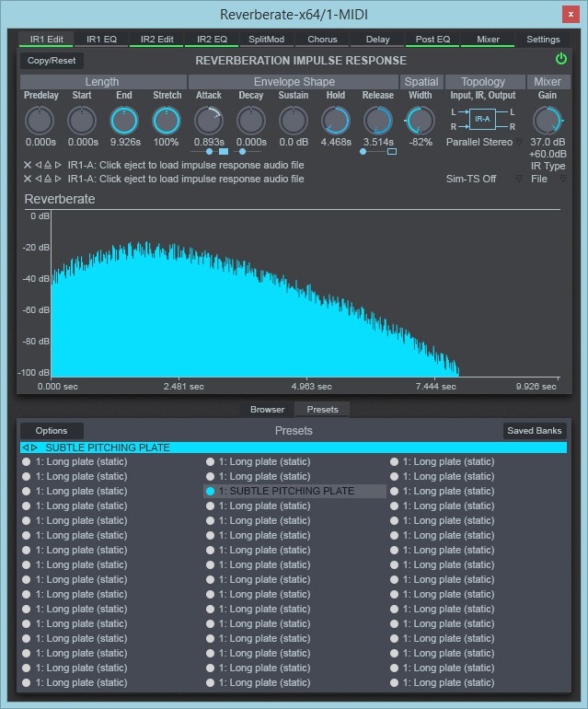The width and height of the screenshot is (588, 709).
Task: Click the Release envelope knob
Action: [x=377, y=120]
